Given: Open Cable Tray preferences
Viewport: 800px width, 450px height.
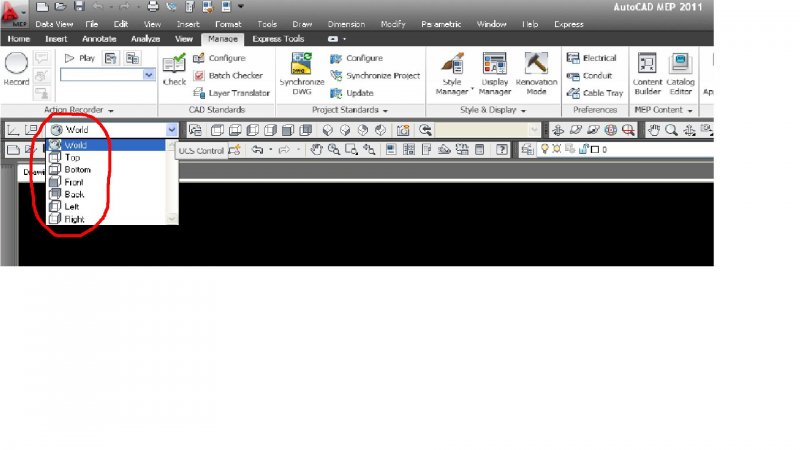Looking at the screenshot, I should 595,93.
